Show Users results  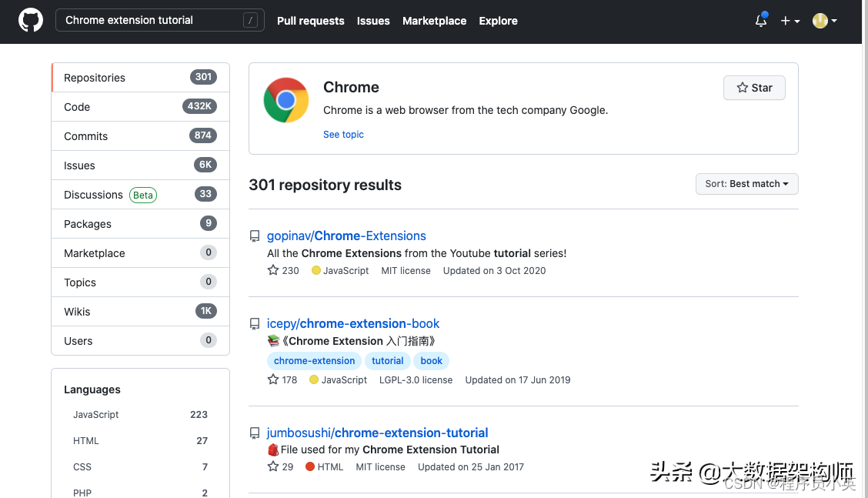tap(141, 341)
